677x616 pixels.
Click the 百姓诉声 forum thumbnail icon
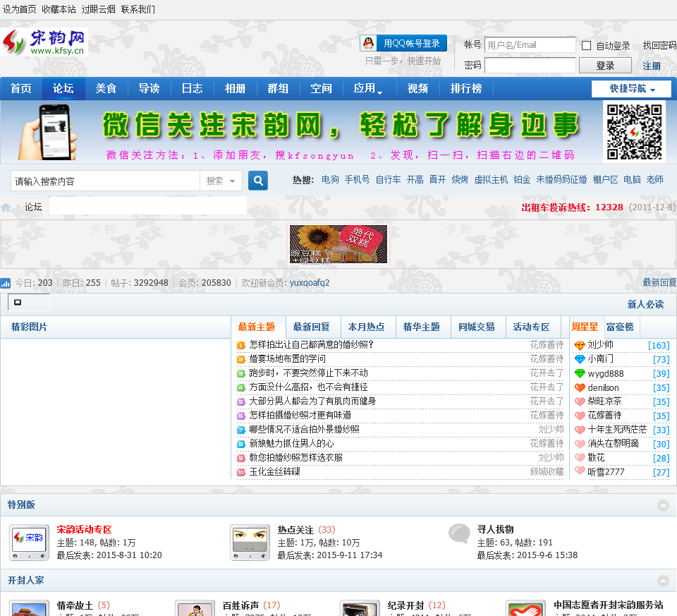pos(195,608)
